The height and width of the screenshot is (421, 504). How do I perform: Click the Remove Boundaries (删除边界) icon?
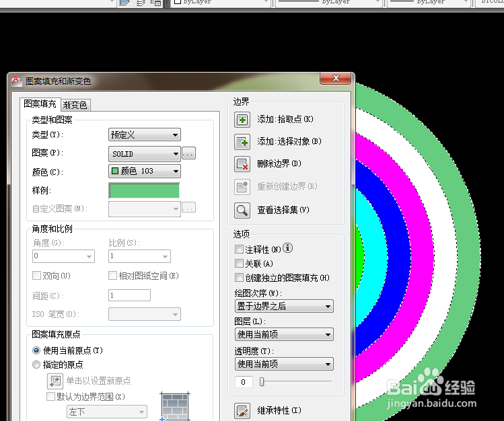(242, 164)
